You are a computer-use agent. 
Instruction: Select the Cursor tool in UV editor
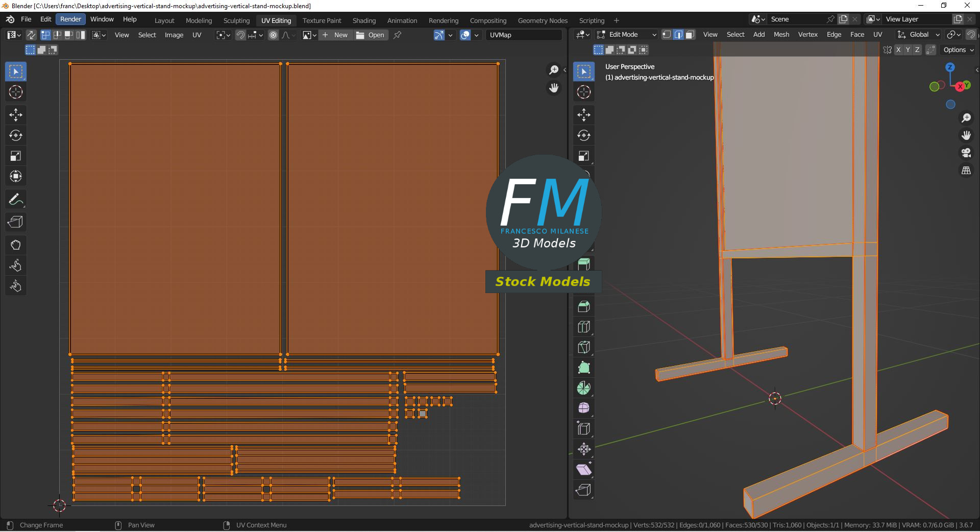click(16, 92)
